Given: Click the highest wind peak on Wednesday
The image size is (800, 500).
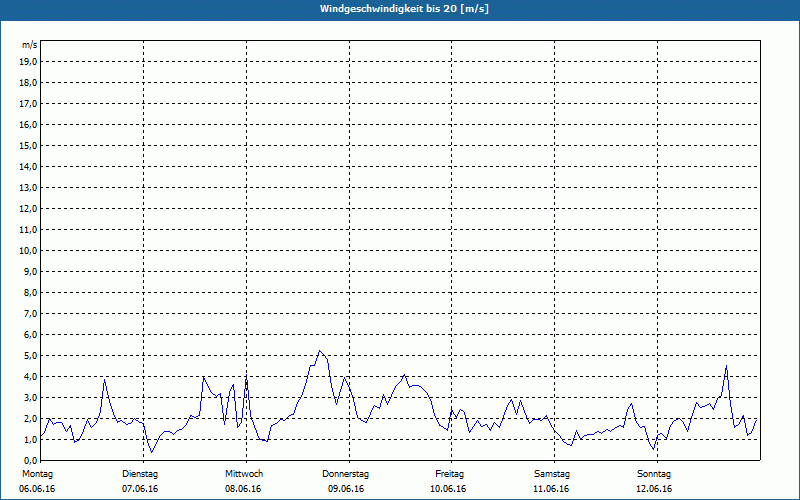Looking at the screenshot, I should coord(319,351).
